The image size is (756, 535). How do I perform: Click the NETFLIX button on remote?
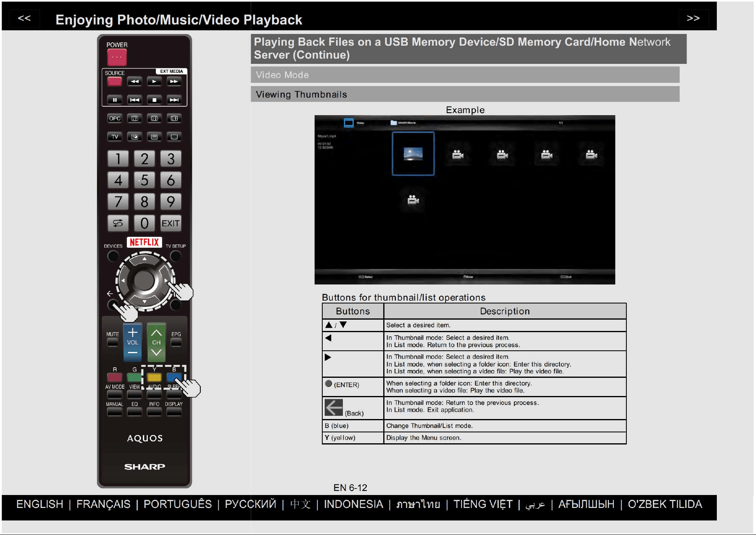point(144,242)
